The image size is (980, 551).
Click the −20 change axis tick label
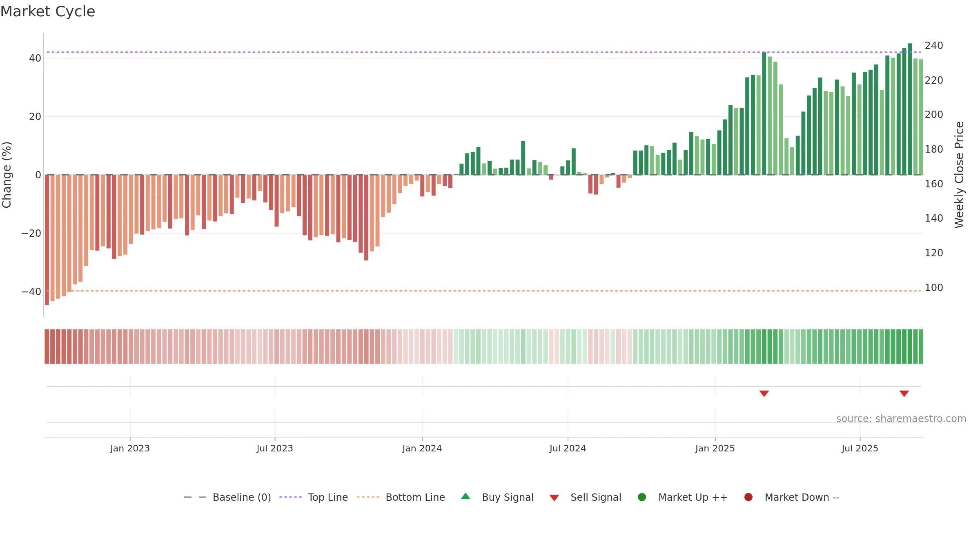tap(31, 233)
